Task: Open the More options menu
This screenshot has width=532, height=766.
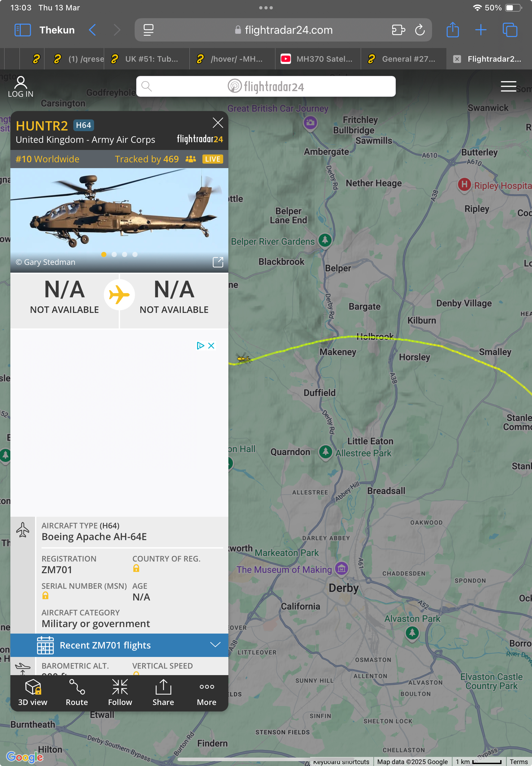Action: click(207, 692)
